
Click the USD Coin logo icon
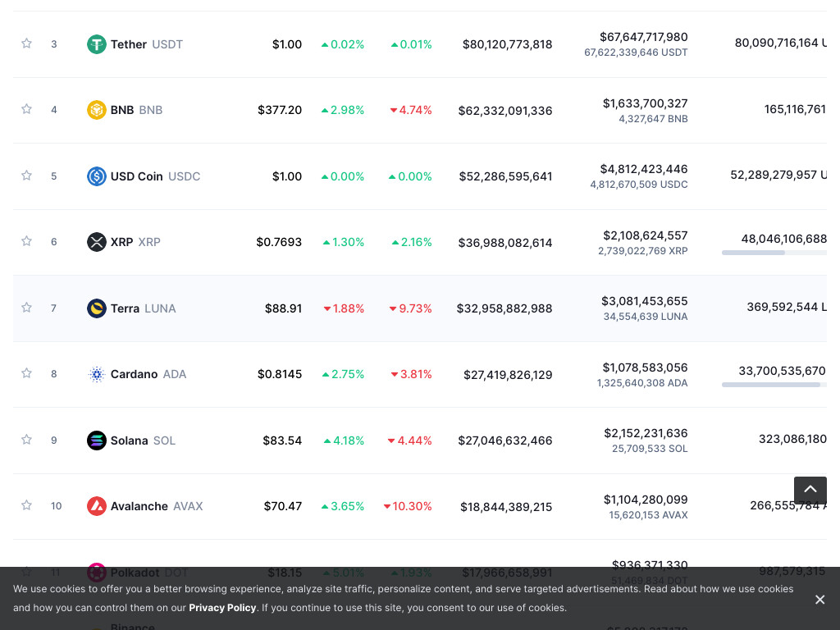pyautogui.click(x=97, y=176)
